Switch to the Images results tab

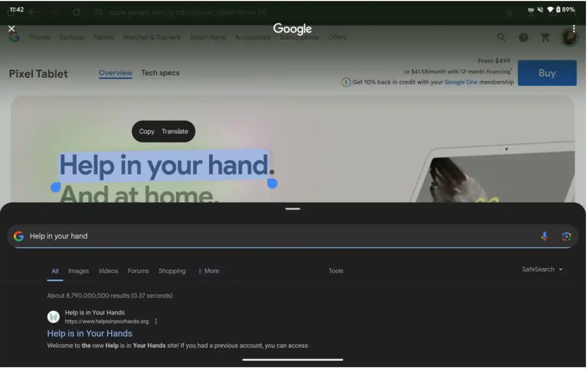[79, 271]
